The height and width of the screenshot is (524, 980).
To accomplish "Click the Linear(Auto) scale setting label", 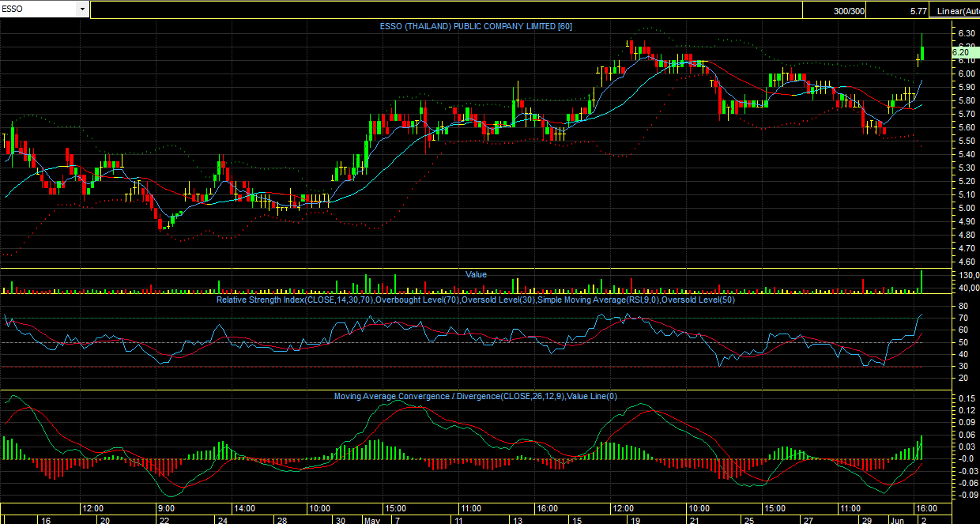I will tap(958, 11).
